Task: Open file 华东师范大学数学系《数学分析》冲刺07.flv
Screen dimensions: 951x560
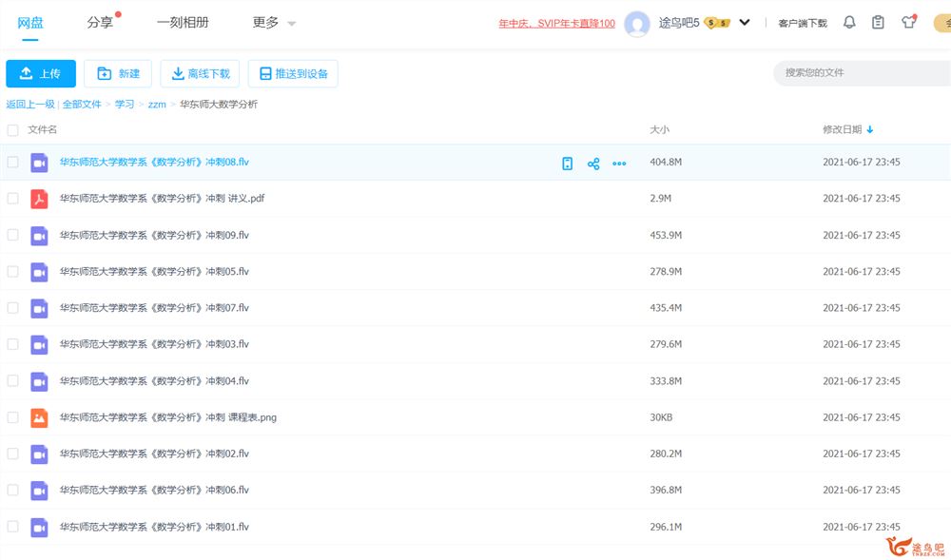Action: click(154, 307)
